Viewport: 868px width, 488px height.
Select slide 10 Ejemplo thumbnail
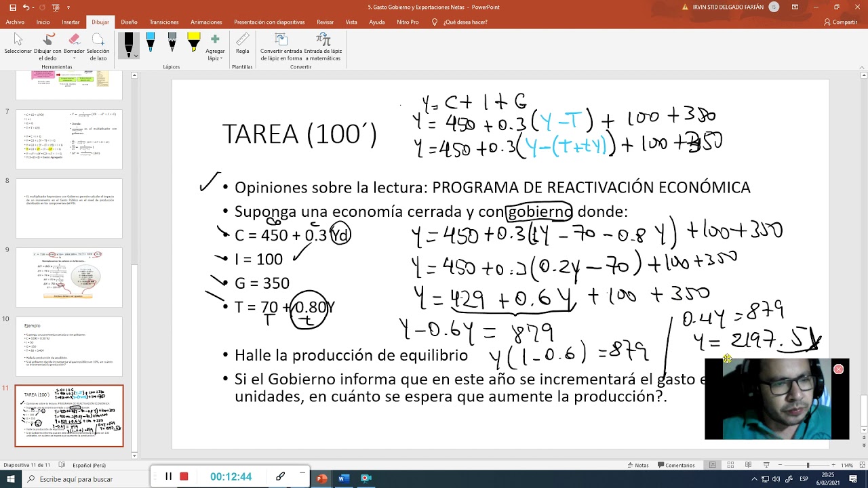click(x=68, y=346)
